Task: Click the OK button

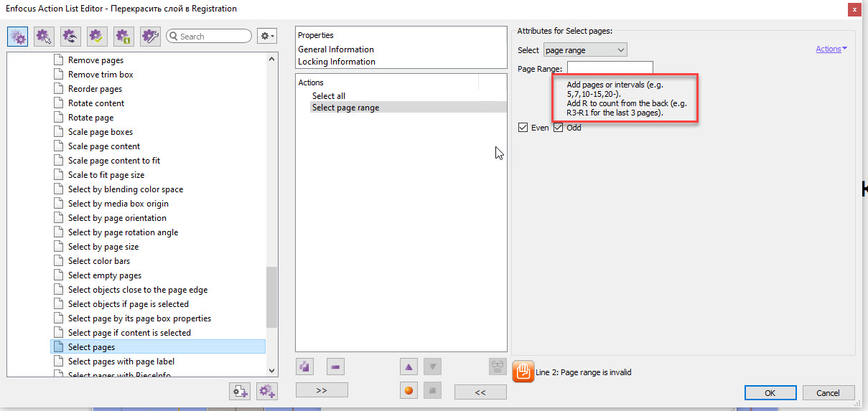Action: 770,392
